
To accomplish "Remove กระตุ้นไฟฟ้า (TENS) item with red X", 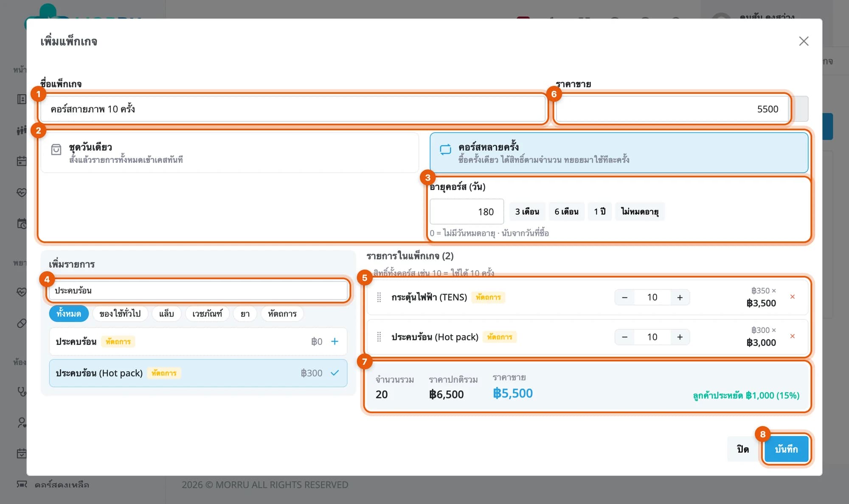I will (x=792, y=297).
